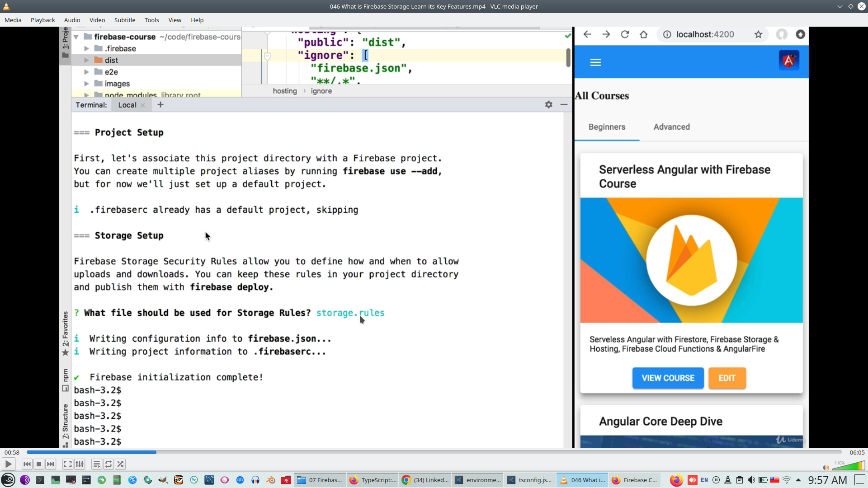
Task: Collapse the firebase-course project root
Action: pos(77,37)
